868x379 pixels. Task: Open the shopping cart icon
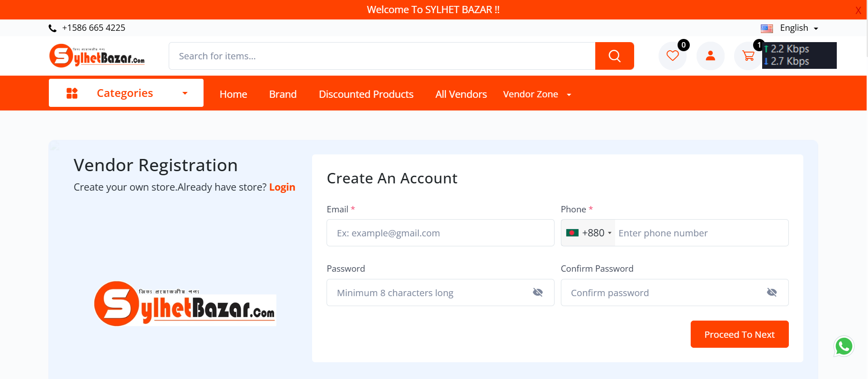pyautogui.click(x=748, y=56)
